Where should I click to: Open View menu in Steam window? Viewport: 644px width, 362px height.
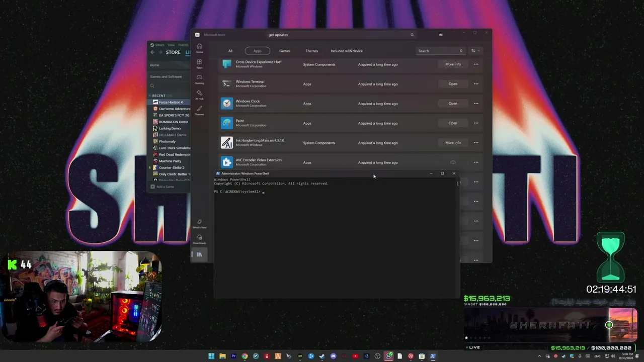pyautogui.click(x=171, y=45)
